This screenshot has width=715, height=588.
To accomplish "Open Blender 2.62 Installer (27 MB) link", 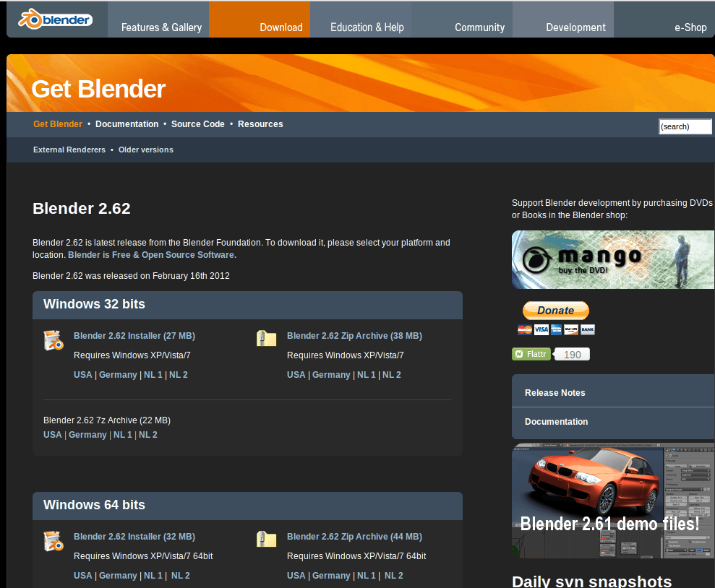I will point(134,336).
